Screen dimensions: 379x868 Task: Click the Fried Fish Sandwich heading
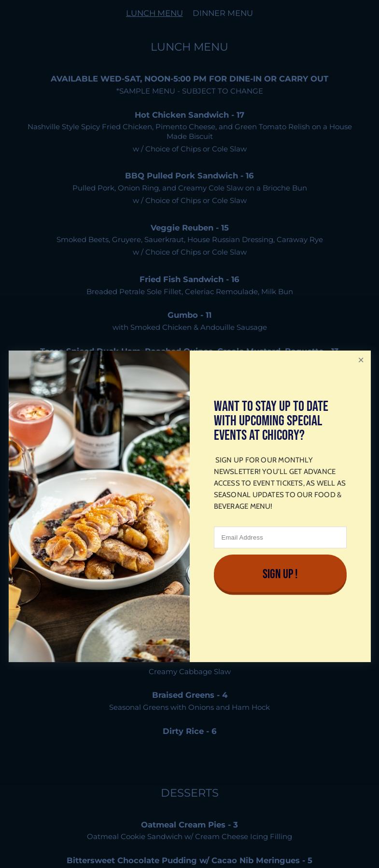[x=189, y=279]
